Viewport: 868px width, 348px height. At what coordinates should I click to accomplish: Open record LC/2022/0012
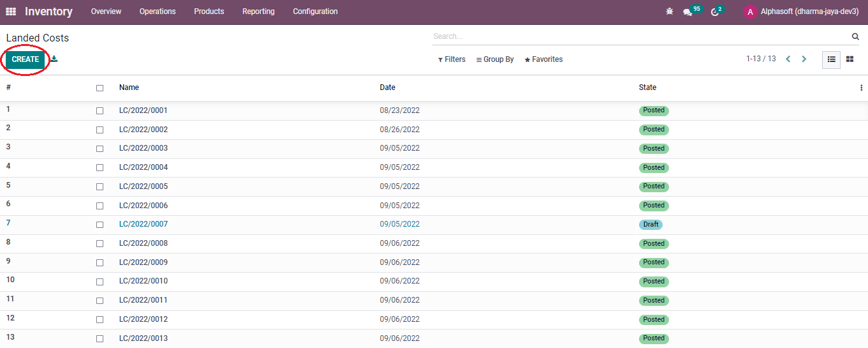(x=143, y=319)
